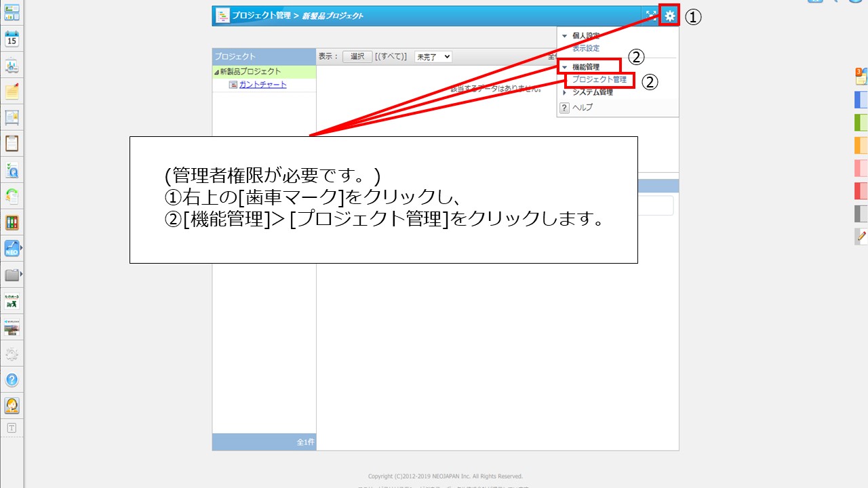
Task: Collapse the 機能管理 section
Action: click(564, 67)
